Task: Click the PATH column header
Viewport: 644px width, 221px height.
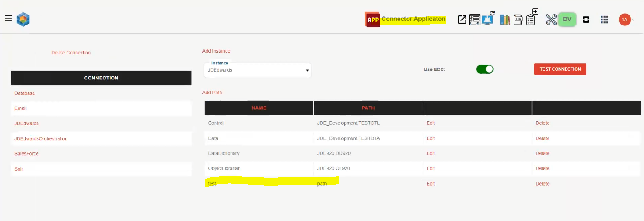Action: pyautogui.click(x=368, y=108)
